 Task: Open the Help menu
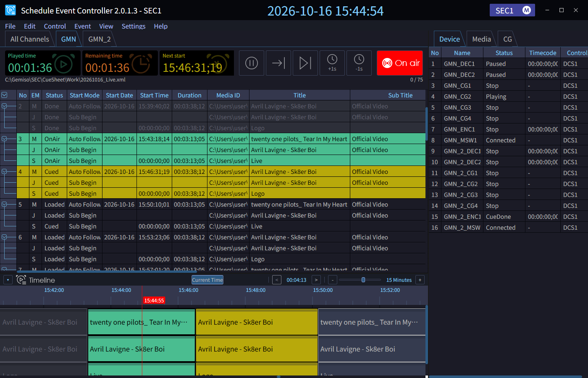click(161, 26)
